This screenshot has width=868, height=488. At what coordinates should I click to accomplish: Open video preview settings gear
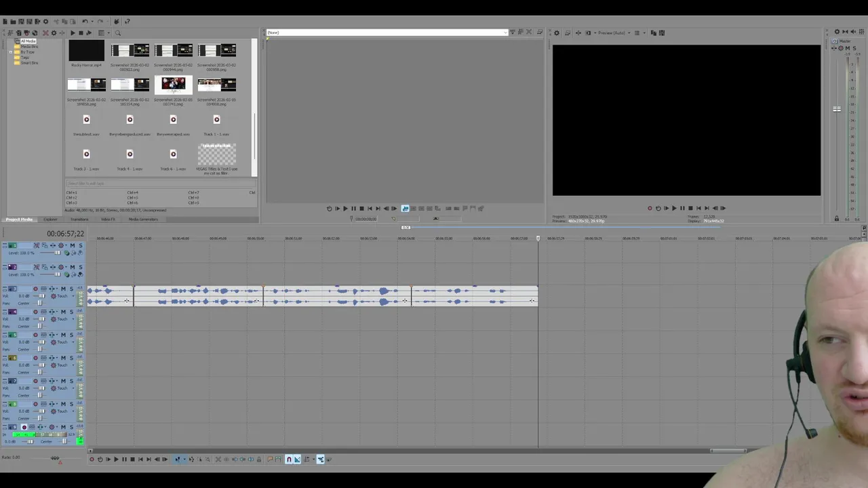tap(557, 33)
